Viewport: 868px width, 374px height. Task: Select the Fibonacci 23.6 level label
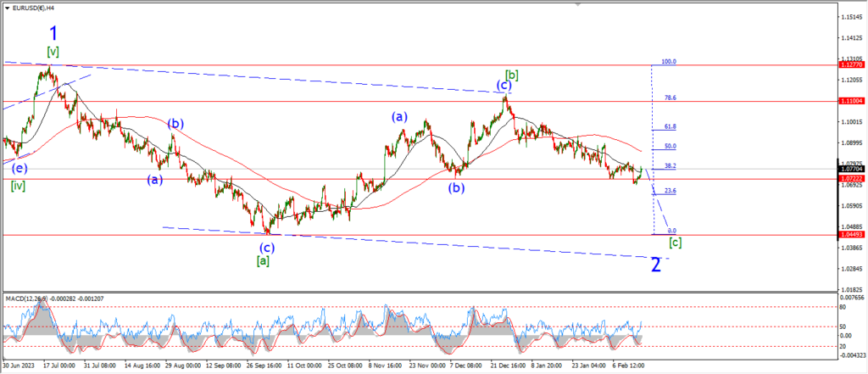tap(669, 191)
